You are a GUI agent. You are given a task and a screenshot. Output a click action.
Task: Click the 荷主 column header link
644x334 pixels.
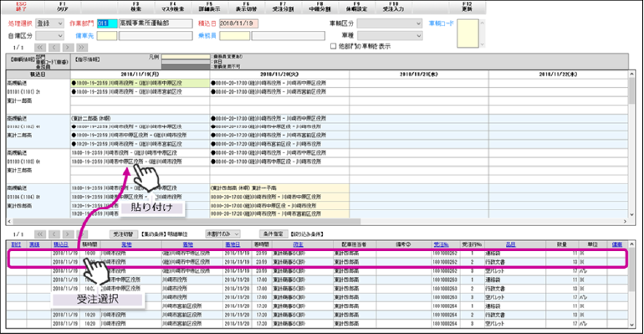click(x=299, y=244)
